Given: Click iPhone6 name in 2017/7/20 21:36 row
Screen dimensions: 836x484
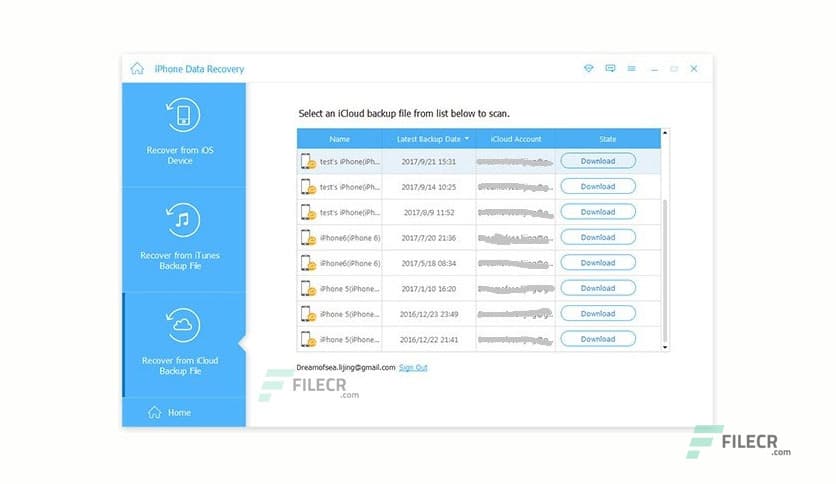Looking at the screenshot, I should point(350,238).
